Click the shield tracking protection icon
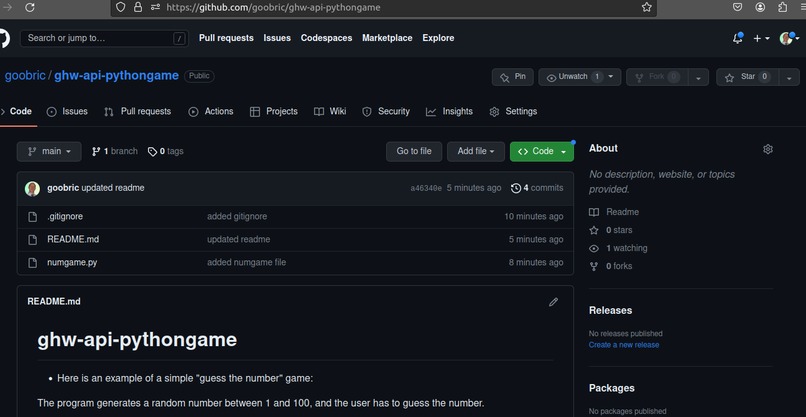Viewport: 806px width, 417px height. pyautogui.click(x=120, y=7)
